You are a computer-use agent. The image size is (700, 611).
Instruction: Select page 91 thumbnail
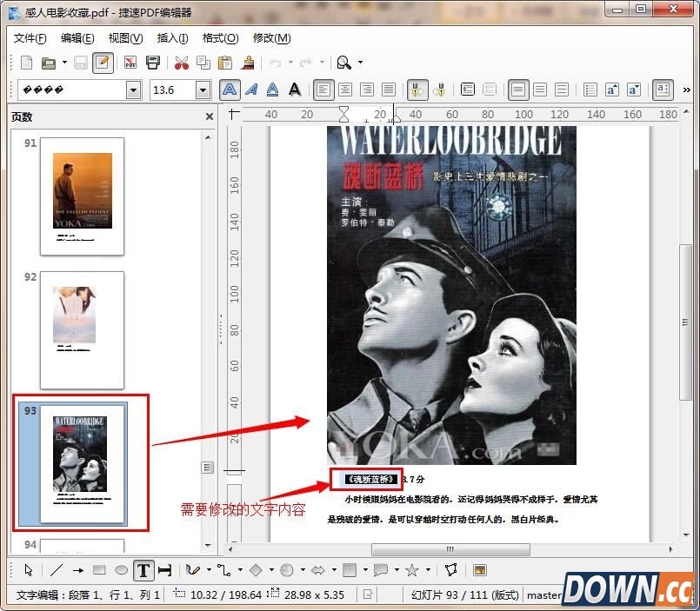pyautogui.click(x=83, y=196)
